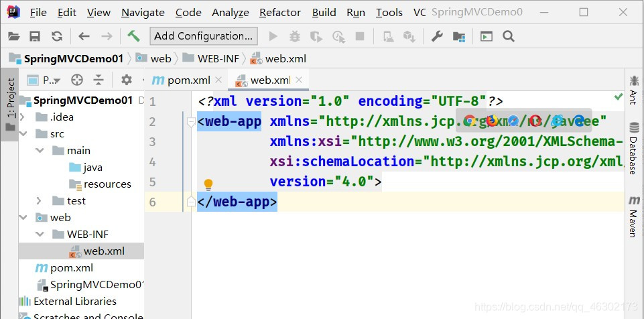This screenshot has height=319, width=644.
Task: Fold the web-app opening tag at line 2
Action: tap(191, 122)
